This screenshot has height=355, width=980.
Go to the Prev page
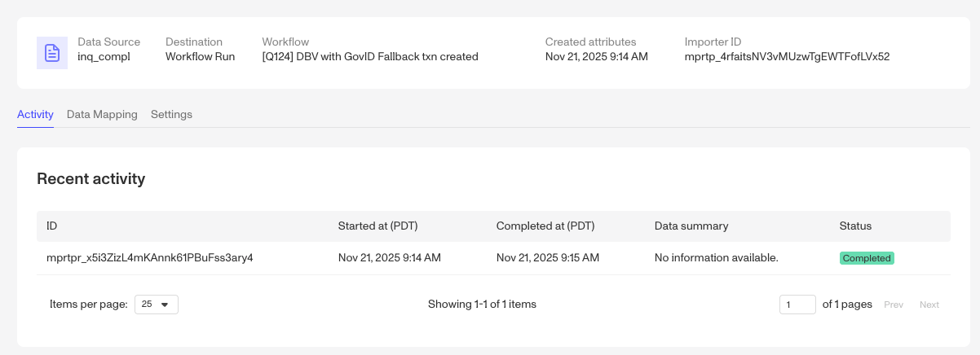[x=894, y=305]
